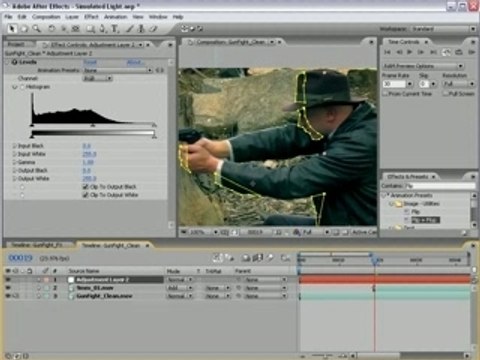Screen dimensions: 480x360
Task: Open the Workspace dropdown
Action: (444, 29)
